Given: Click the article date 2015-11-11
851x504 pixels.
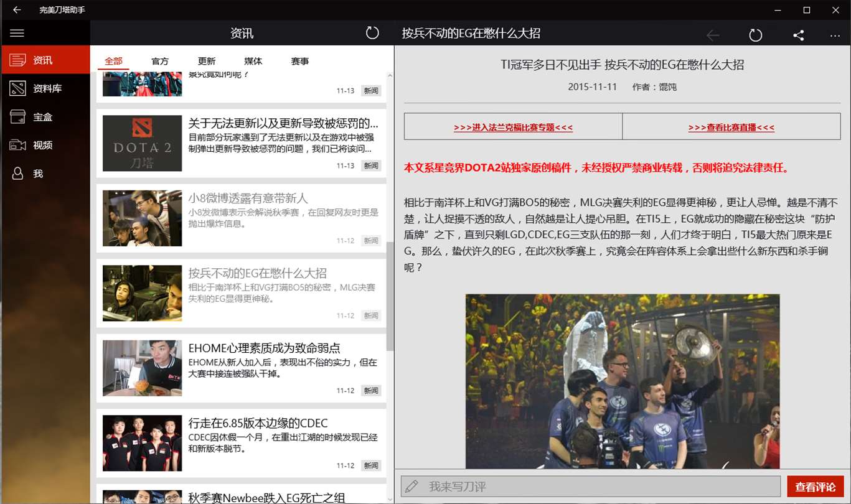Looking at the screenshot, I should [x=592, y=87].
